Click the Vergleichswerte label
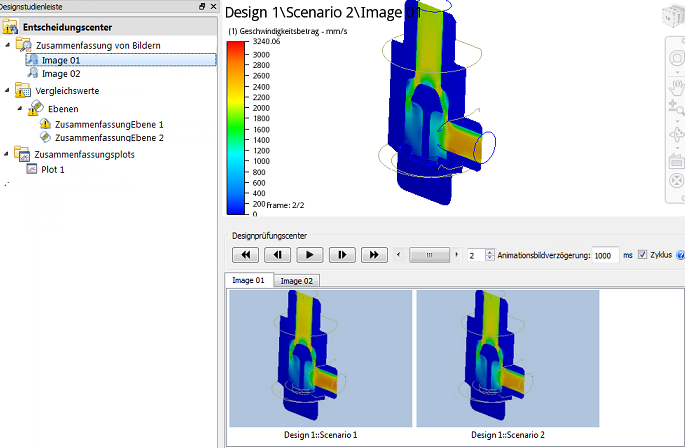Screen dimensions: 685x448 67,91
